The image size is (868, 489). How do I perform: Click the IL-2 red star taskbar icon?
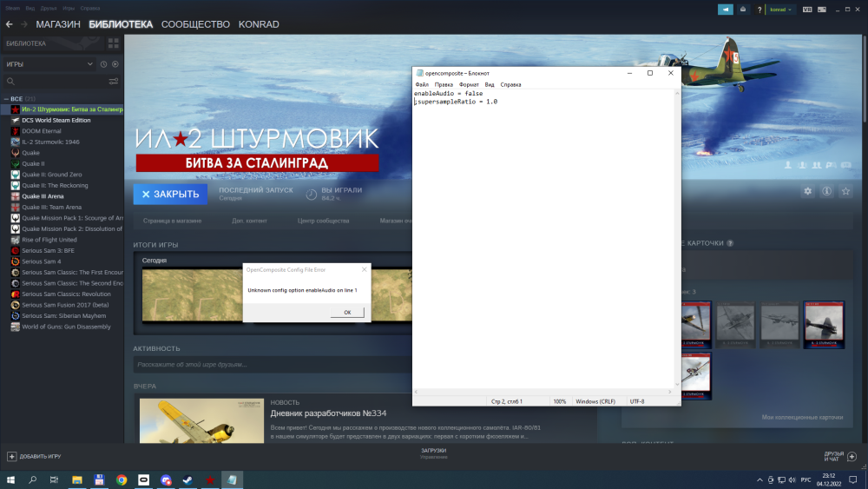coord(210,479)
